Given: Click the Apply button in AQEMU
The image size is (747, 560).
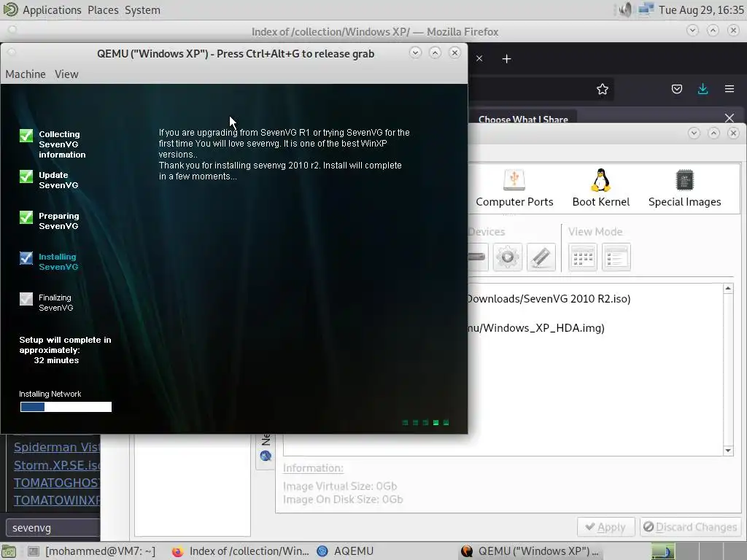Looking at the screenshot, I should click(605, 527).
